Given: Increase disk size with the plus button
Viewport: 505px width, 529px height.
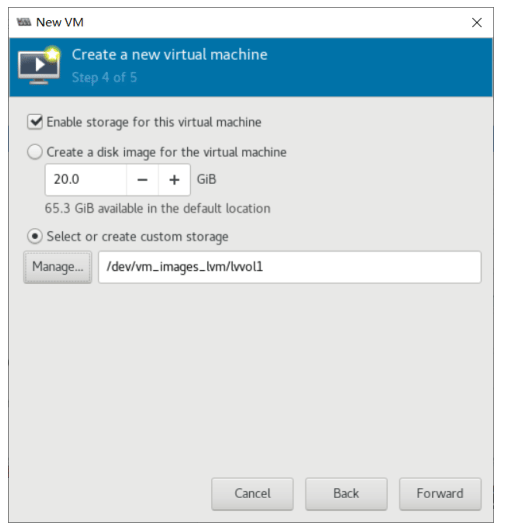Looking at the screenshot, I should point(174,180).
